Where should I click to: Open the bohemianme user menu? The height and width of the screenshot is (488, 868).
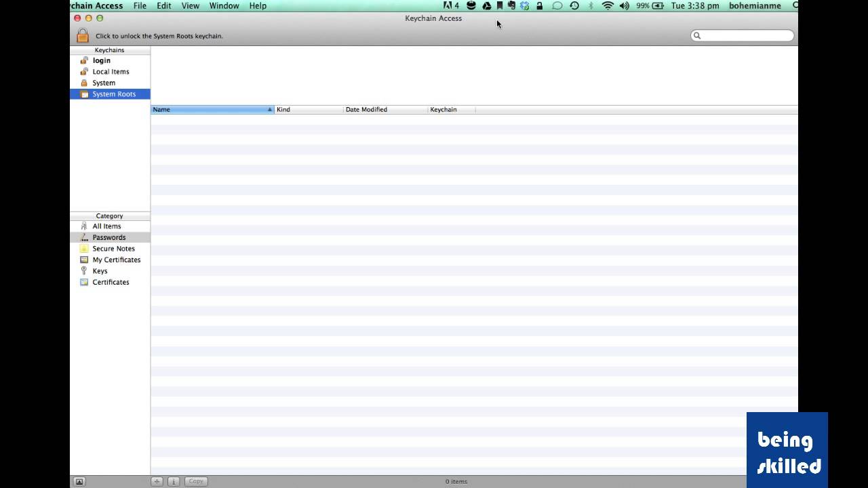pos(755,5)
